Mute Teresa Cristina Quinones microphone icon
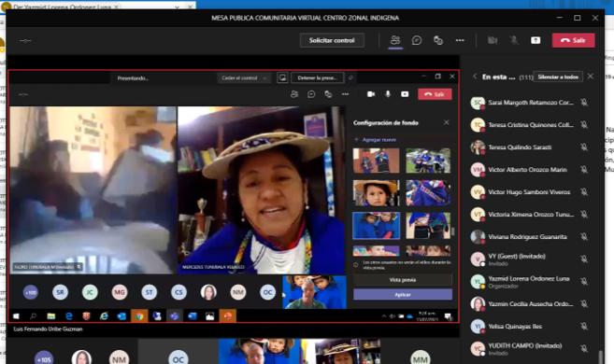614x364 pixels. point(584,125)
